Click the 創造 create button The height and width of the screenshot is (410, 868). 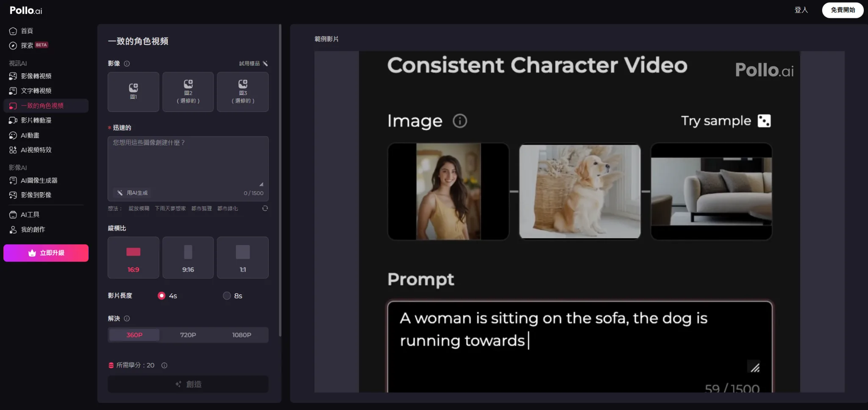pyautogui.click(x=188, y=384)
